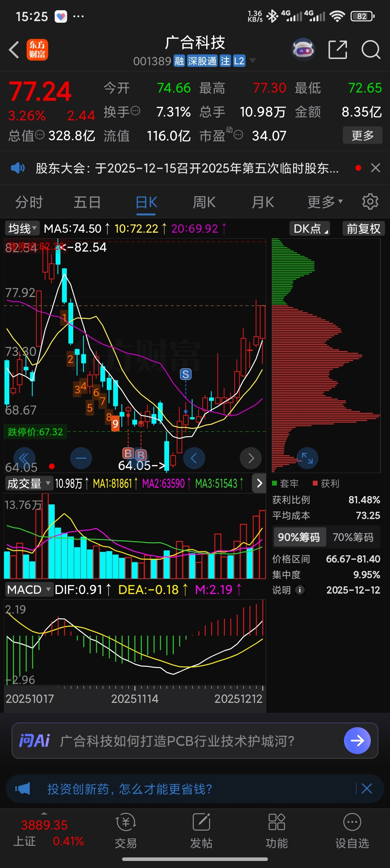
Task: Zoom out chart with minus button
Action: [x=81, y=458]
